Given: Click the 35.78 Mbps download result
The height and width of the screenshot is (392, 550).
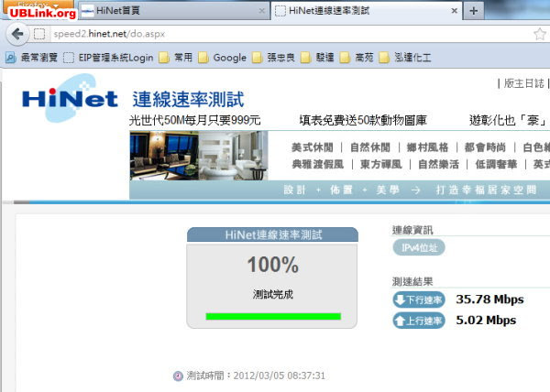Looking at the screenshot, I should (x=489, y=299).
